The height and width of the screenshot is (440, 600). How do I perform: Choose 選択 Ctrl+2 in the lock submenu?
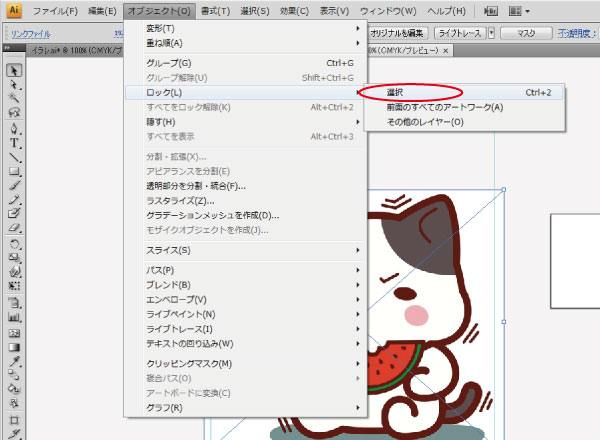(464, 92)
